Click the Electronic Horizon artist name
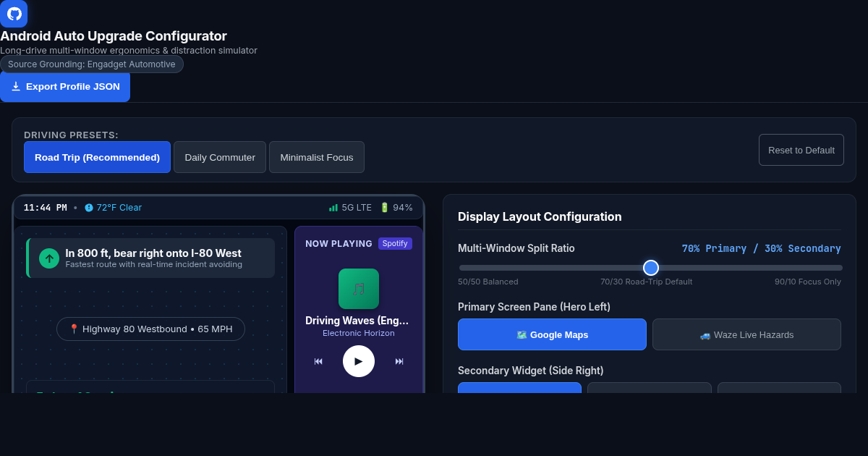This screenshot has height=456, width=868. (359, 333)
